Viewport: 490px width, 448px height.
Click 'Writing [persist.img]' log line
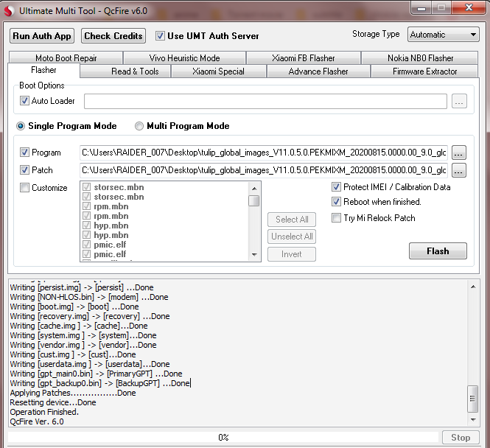tap(82, 287)
